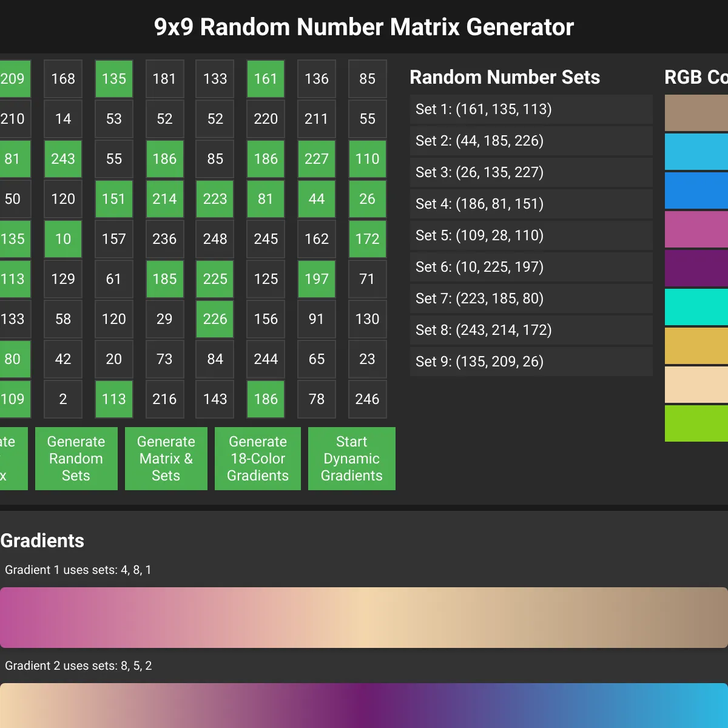The height and width of the screenshot is (728, 728).
Task: Click the Generate Random Sets button
Action: [x=76, y=459]
